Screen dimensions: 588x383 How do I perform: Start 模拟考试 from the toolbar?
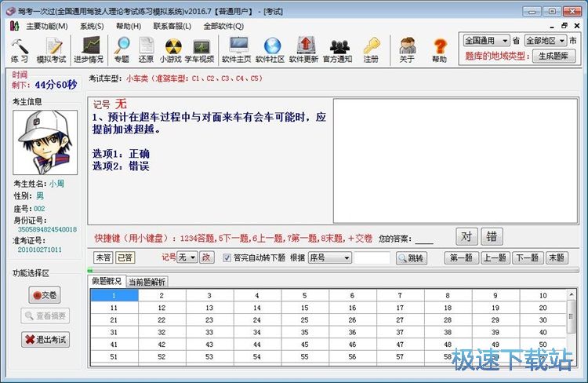pyautogui.click(x=51, y=50)
